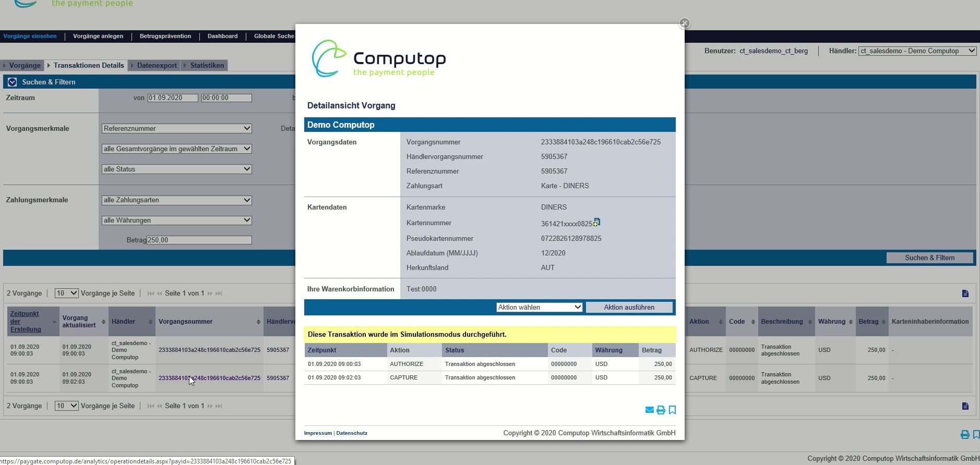Click AUTHORIZE row timestamp in popup

(x=334, y=364)
